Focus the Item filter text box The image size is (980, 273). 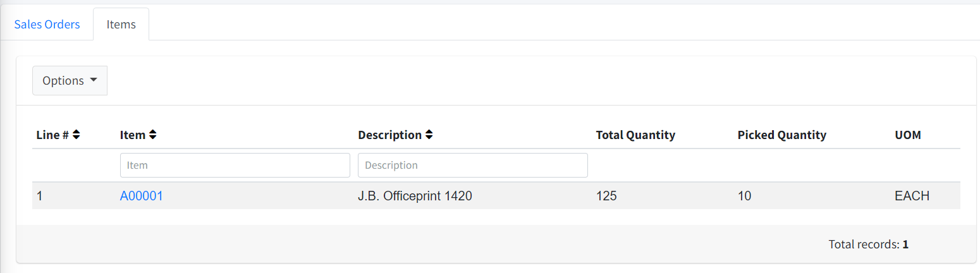(x=235, y=165)
